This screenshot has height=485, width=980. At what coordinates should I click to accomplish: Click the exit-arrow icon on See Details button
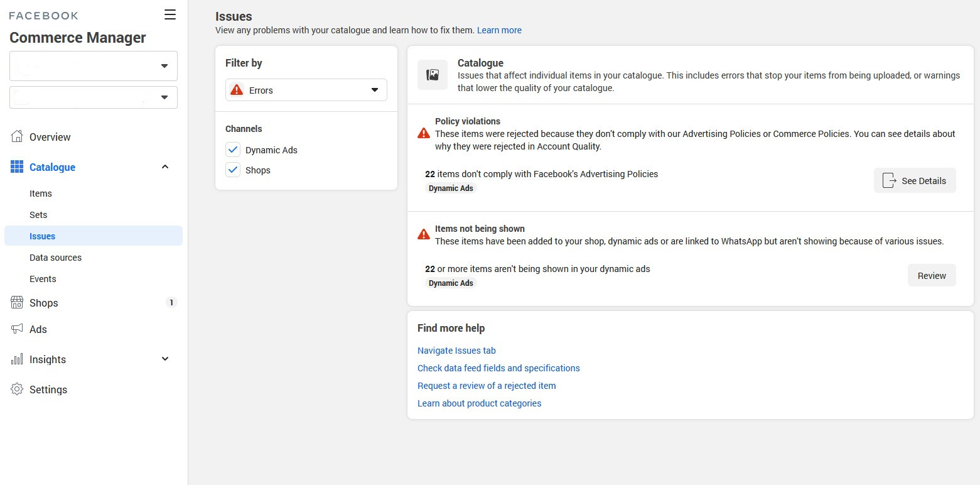coord(889,180)
